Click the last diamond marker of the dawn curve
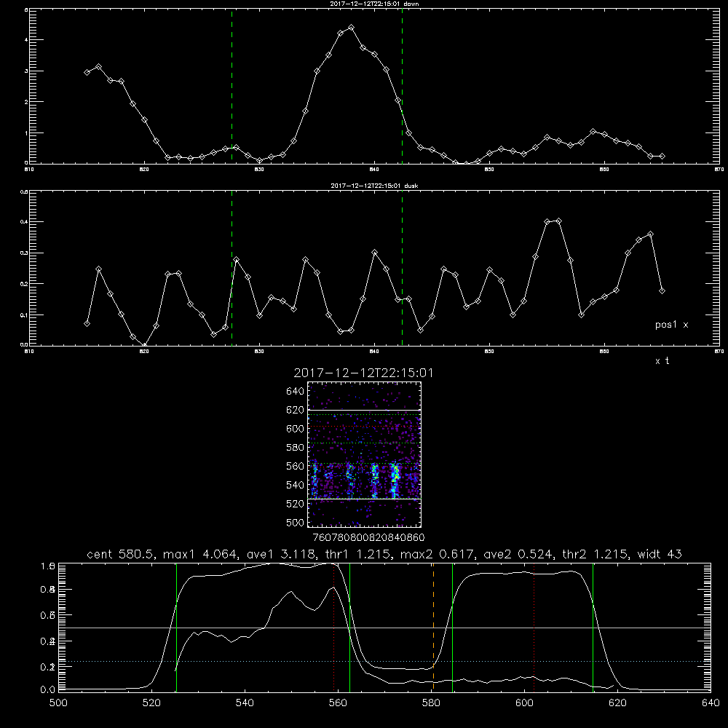This screenshot has width=728, height=728. point(662,156)
